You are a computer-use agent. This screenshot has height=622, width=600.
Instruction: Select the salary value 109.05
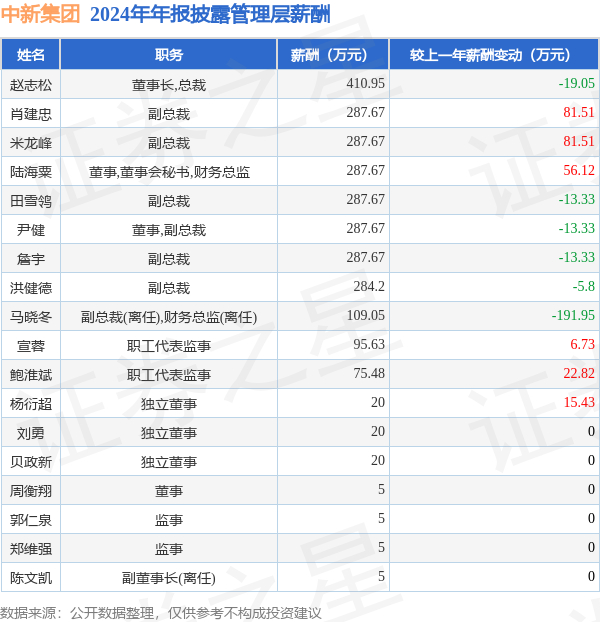pyautogui.click(x=365, y=315)
